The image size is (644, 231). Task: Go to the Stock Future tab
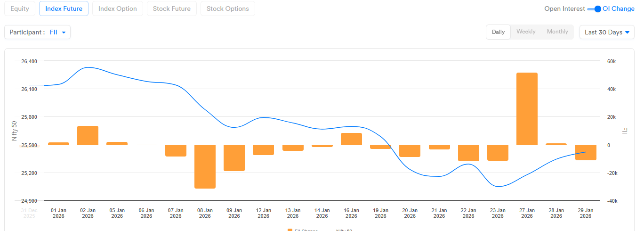coord(171,8)
